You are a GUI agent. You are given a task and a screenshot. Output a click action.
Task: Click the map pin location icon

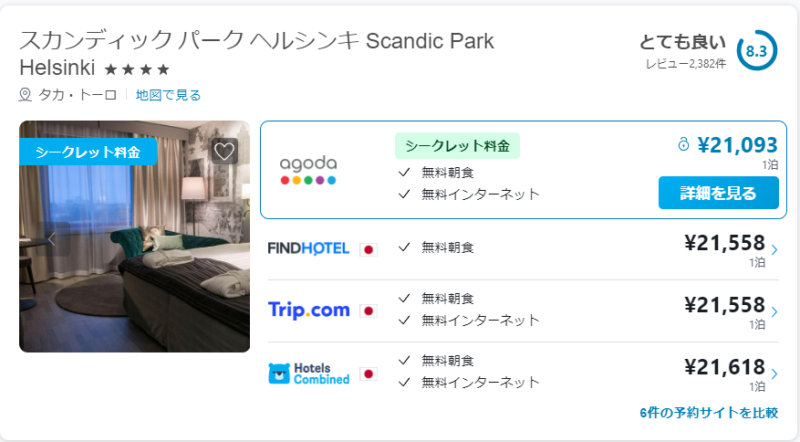(x=25, y=95)
